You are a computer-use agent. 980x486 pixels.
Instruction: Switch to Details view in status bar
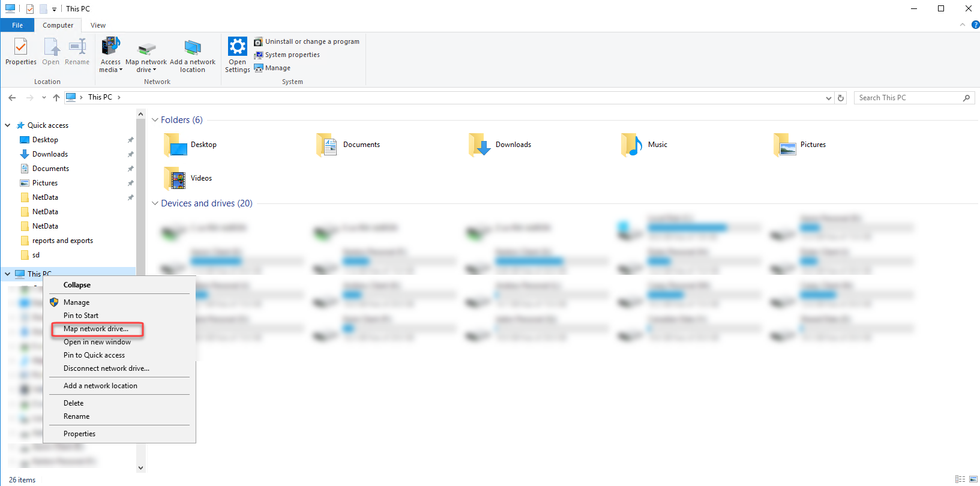(960, 479)
